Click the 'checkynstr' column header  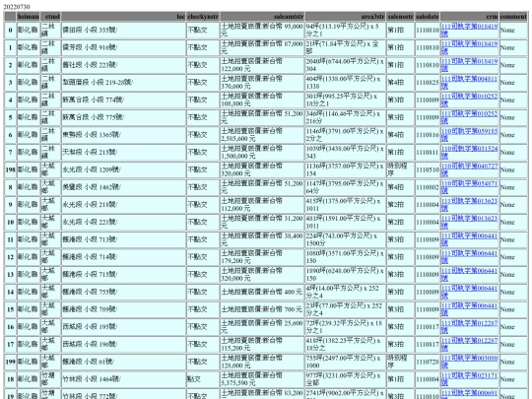point(203,17)
